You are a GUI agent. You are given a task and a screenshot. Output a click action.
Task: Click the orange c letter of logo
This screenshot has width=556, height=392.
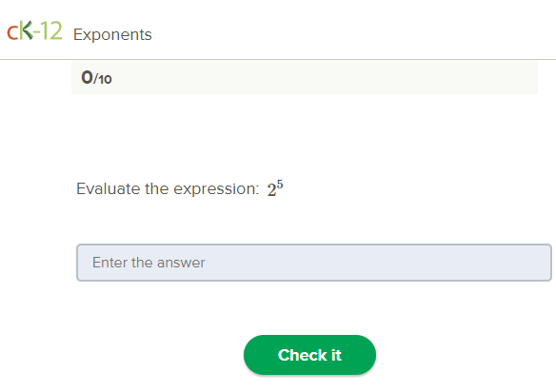click(12, 33)
